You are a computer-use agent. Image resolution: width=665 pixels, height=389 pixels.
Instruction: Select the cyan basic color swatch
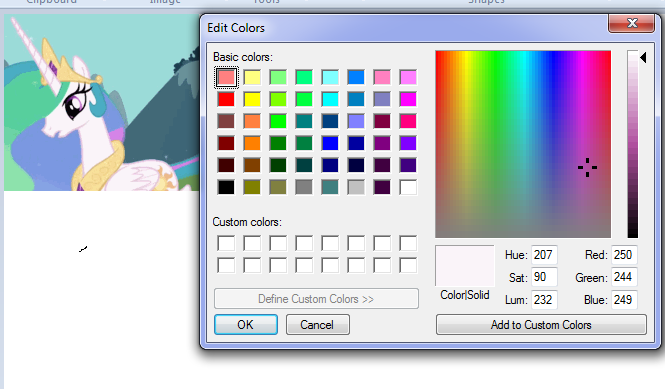pyautogui.click(x=330, y=99)
